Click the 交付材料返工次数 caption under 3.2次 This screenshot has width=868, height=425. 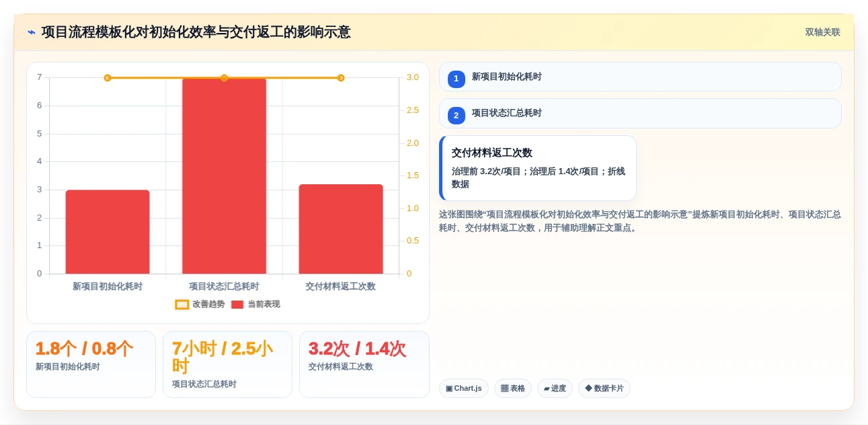tap(341, 366)
